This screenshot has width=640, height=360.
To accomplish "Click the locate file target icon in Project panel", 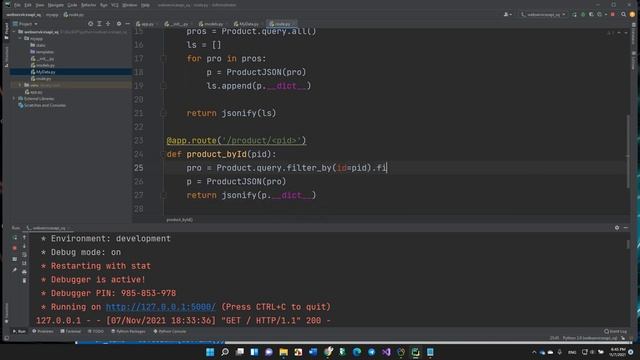I will click(90, 24).
